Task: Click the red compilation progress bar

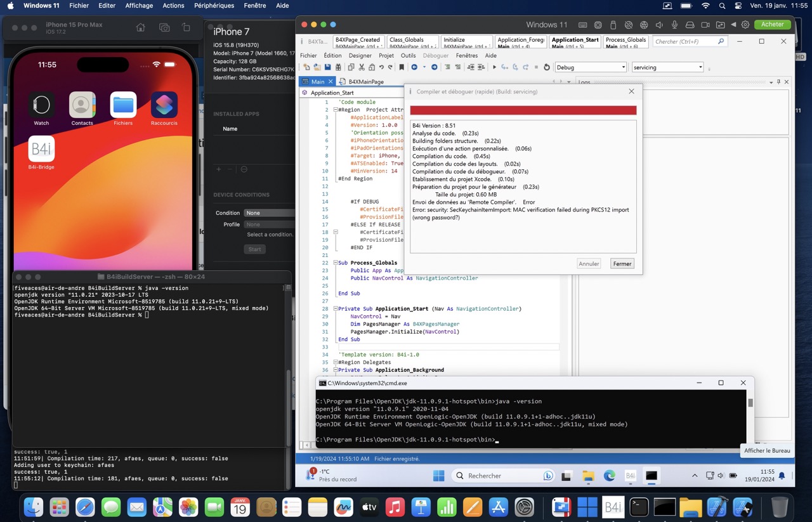Action: click(523, 110)
